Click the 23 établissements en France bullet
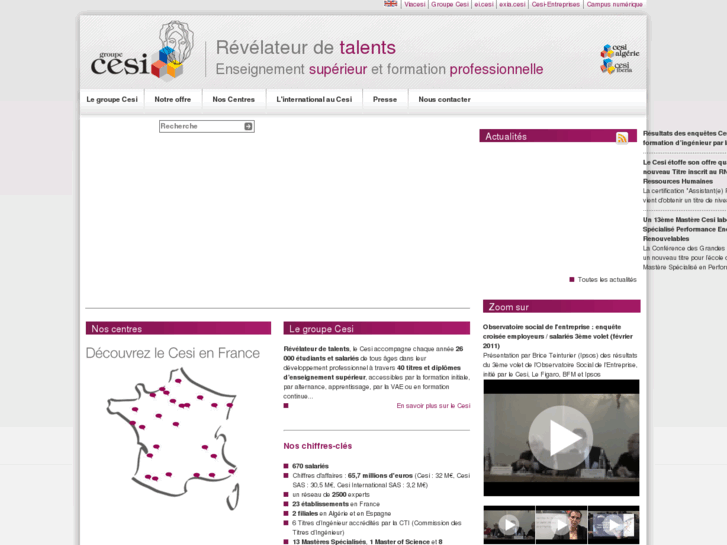 click(336, 504)
